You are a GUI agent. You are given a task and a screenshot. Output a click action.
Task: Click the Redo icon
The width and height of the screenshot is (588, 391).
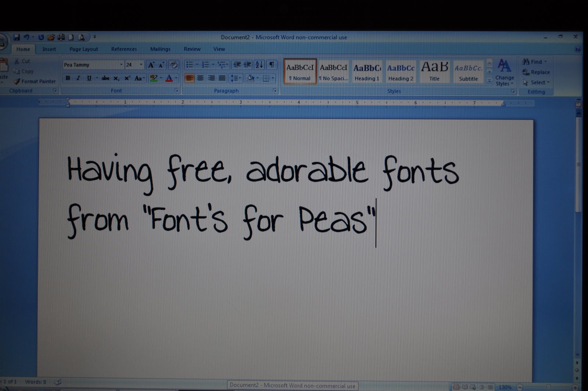tap(41, 37)
